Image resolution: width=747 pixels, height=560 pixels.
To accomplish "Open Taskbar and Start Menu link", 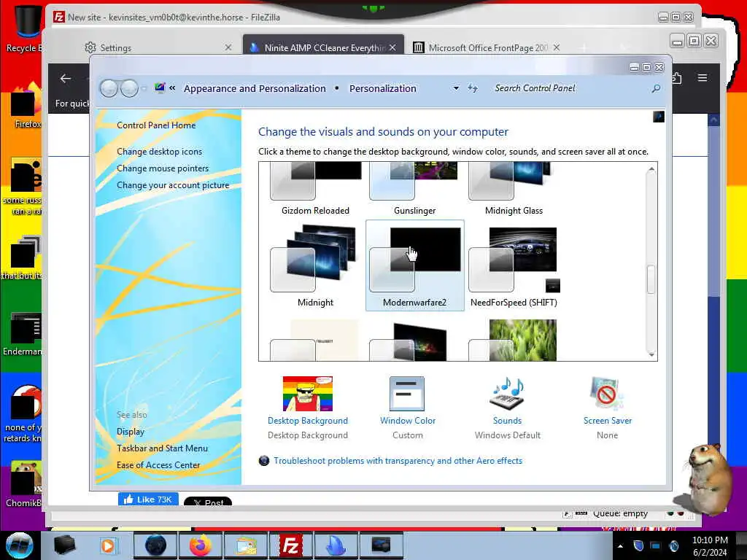I will point(162,448).
